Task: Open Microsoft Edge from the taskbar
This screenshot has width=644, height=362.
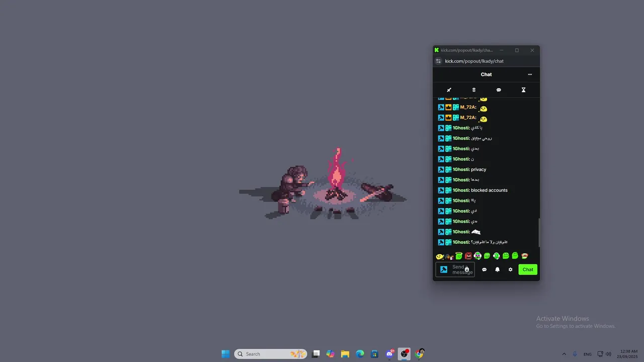Action: click(360, 354)
